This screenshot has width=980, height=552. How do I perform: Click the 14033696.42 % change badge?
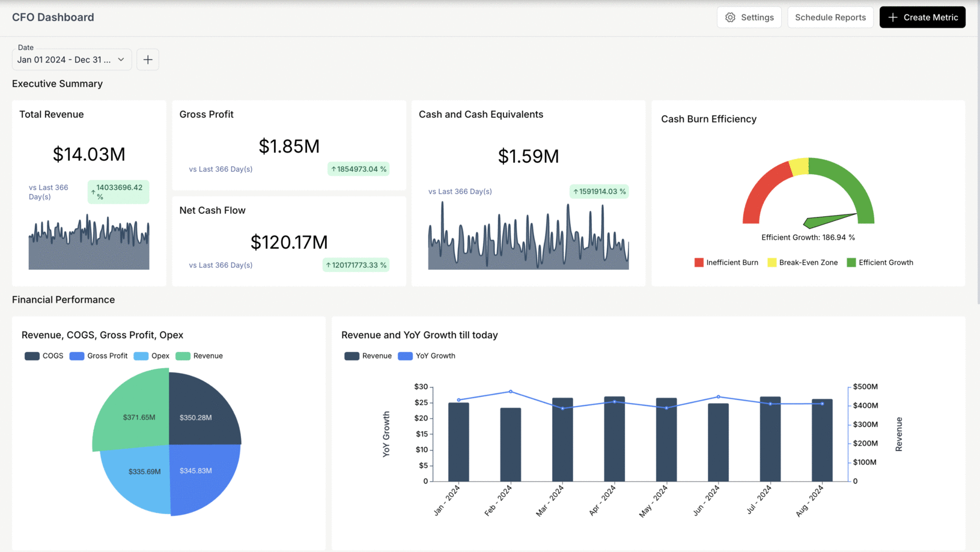pyautogui.click(x=118, y=192)
